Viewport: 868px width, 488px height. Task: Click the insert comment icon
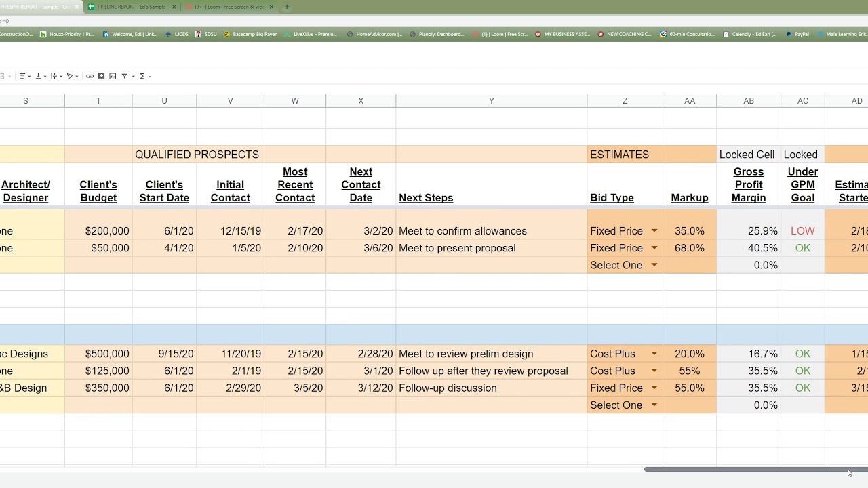101,76
